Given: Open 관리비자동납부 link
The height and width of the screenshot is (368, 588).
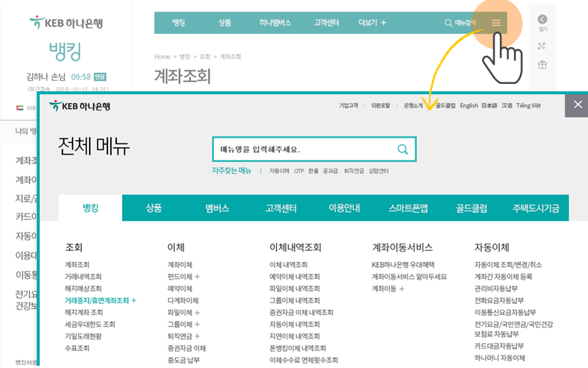Looking at the screenshot, I should pyautogui.click(x=495, y=289).
